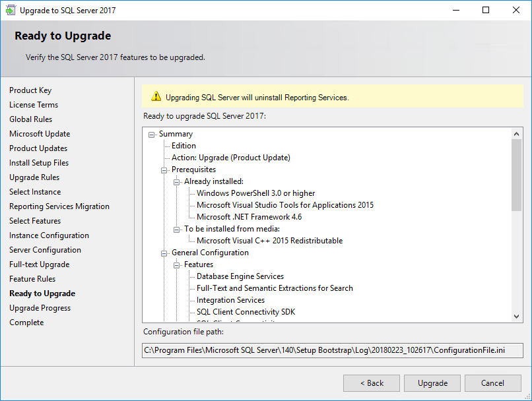
Task: Select Full-Text and Semantic Extractions for Search
Action: coord(275,288)
